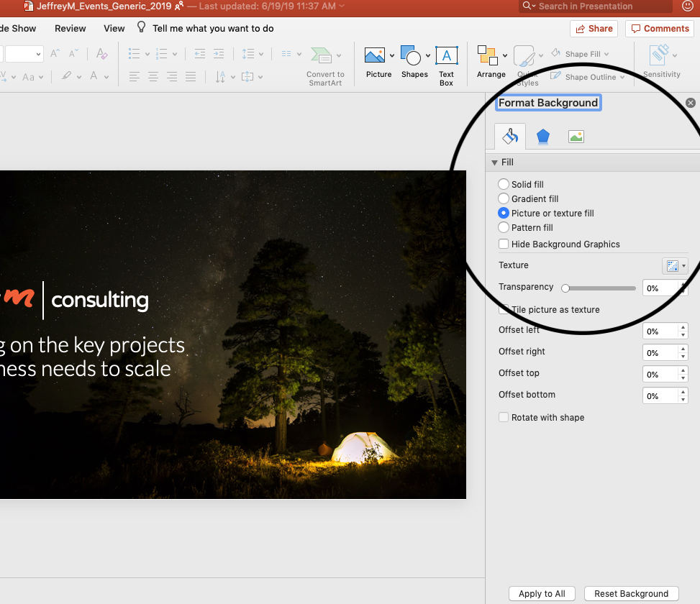Viewport: 700px width, 604px height.
Task: Open the Shapes gallery
Action: click(411, 56)
